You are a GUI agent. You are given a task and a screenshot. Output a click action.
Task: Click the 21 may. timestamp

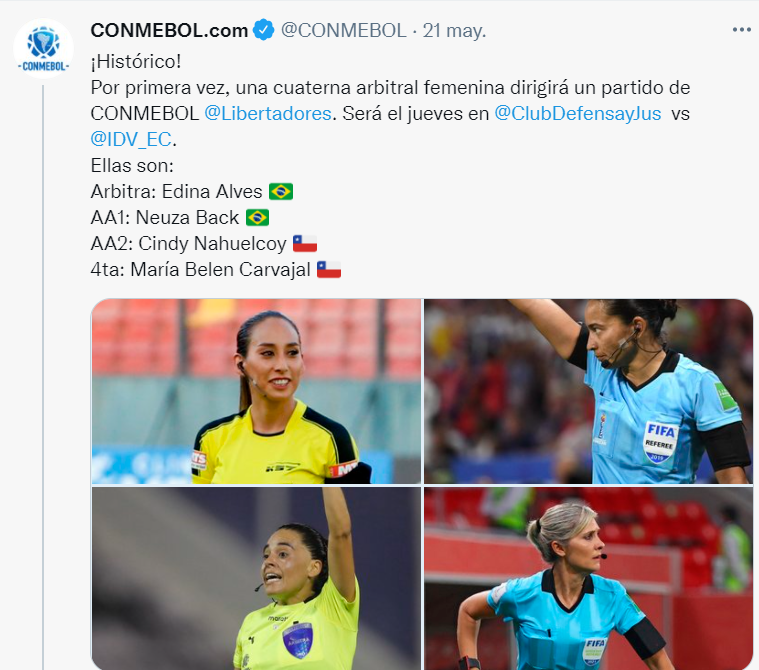pyautogui.click(x=454, y=30)
